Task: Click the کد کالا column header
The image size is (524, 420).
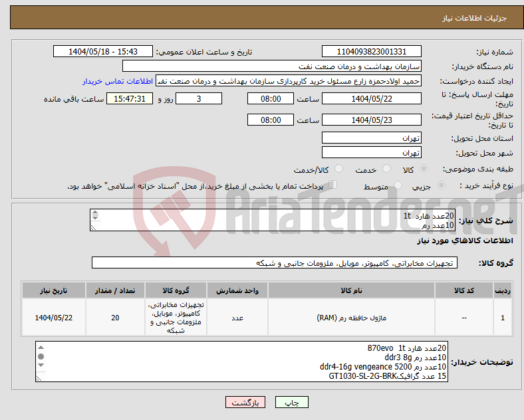Action: [464, 290]
